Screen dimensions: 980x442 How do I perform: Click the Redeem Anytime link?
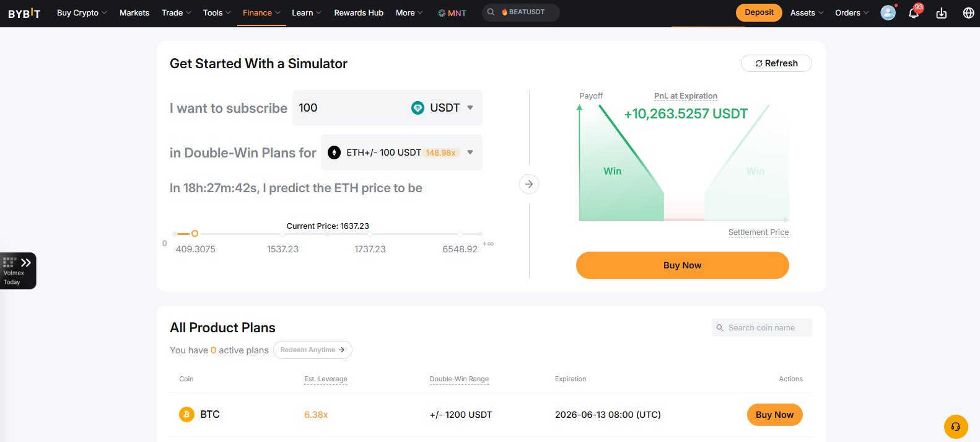pyautogui.click(x=313, y=350)
